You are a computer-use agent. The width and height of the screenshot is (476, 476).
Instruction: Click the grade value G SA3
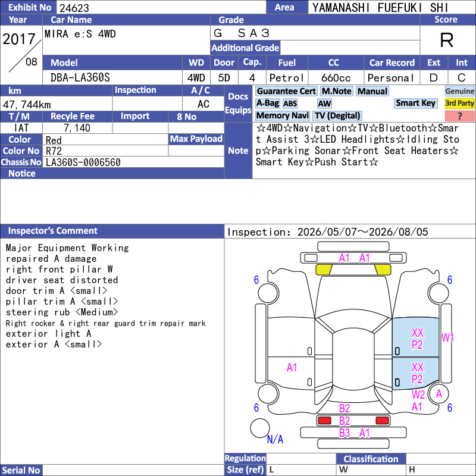[x=242, y=33]
